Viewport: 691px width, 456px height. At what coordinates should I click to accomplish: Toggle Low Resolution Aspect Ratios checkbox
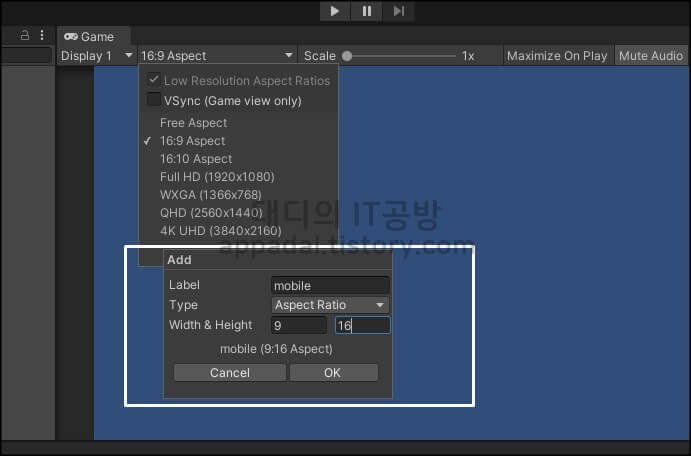(153, 80)
